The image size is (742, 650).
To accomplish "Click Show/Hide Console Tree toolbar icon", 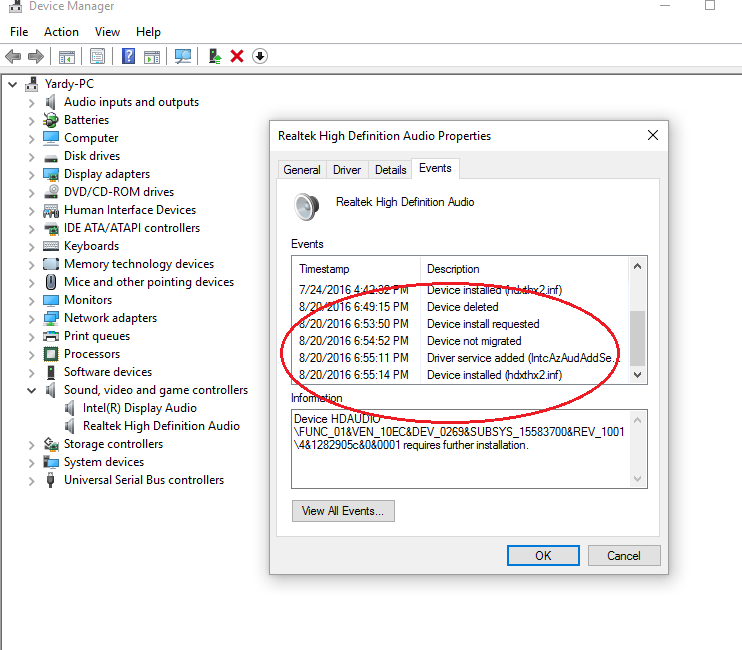I will (67, 57).
